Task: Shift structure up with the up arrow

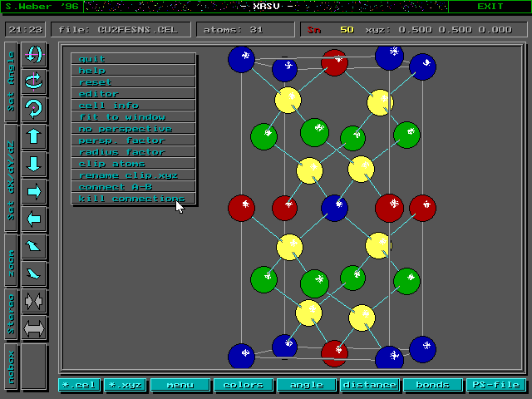Action: [33, 136]
